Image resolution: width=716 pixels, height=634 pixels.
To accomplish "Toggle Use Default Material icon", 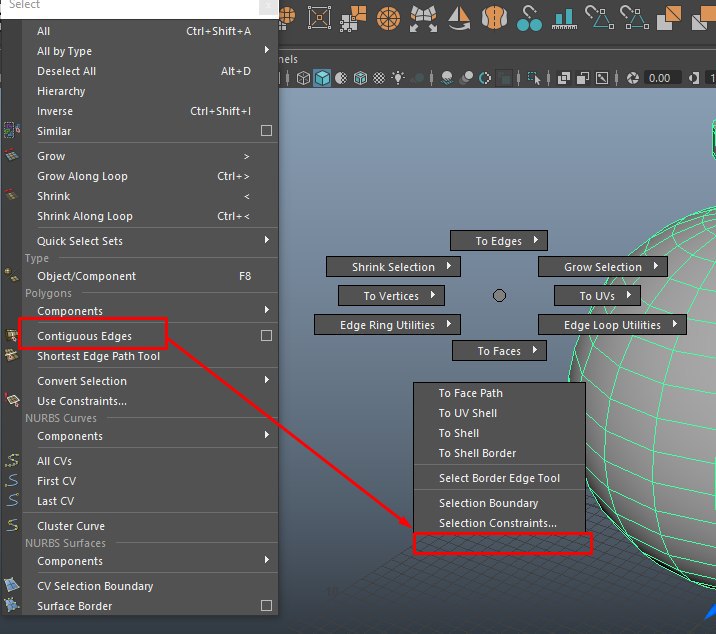I will click(x=341, y=78).
